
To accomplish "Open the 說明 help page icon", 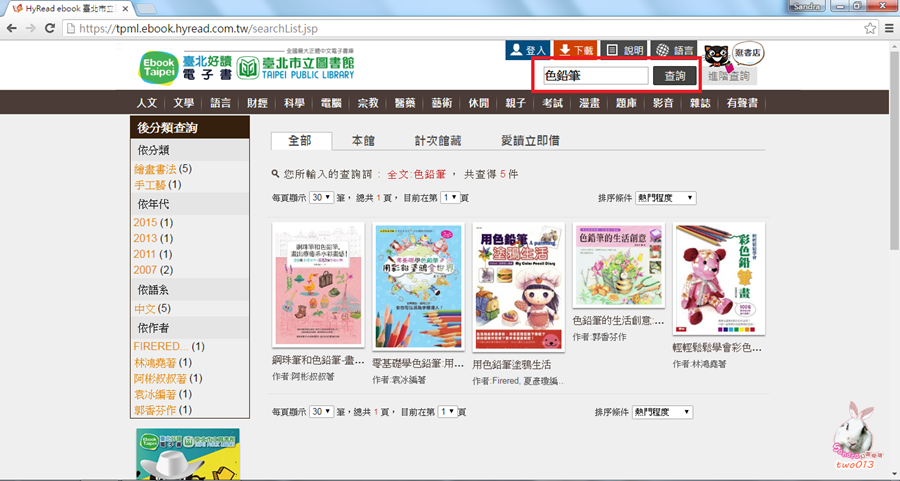I will pos(625,50).
